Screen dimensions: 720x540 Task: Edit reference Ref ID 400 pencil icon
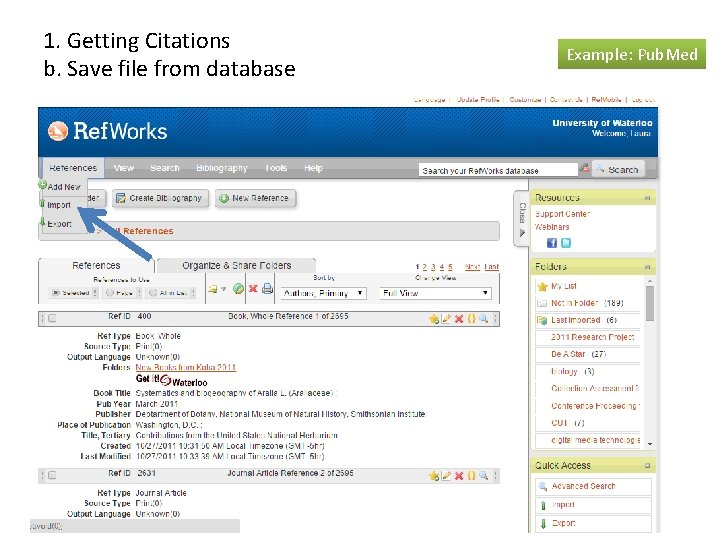pyautogui.click(x=446, y=319)
